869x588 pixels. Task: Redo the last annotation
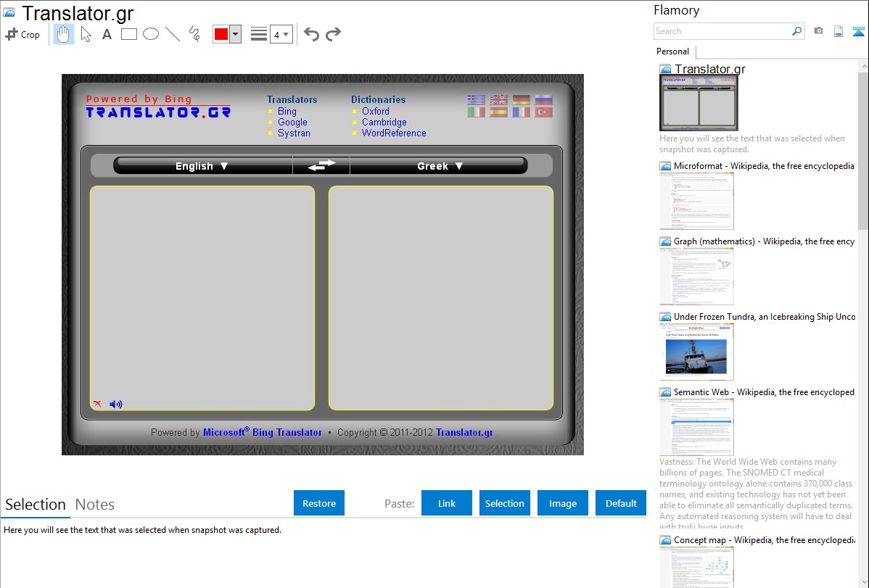(333, 34)
